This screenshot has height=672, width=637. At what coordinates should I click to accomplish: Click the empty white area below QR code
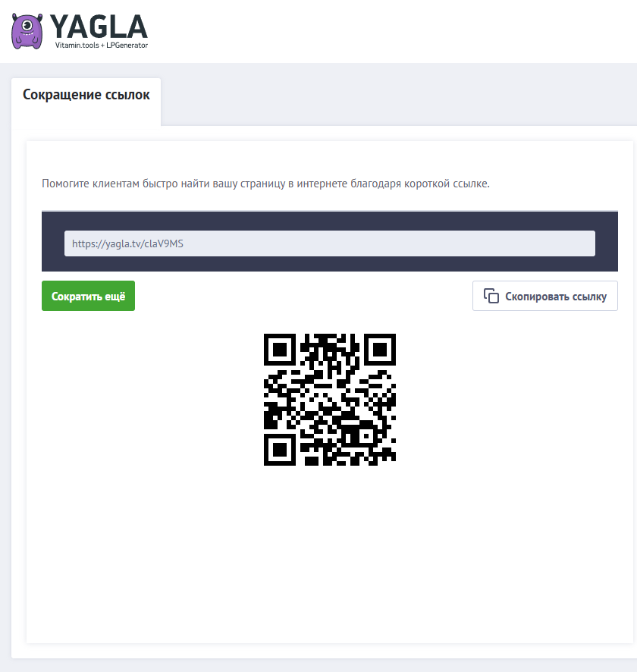click(x=329, y=553)
